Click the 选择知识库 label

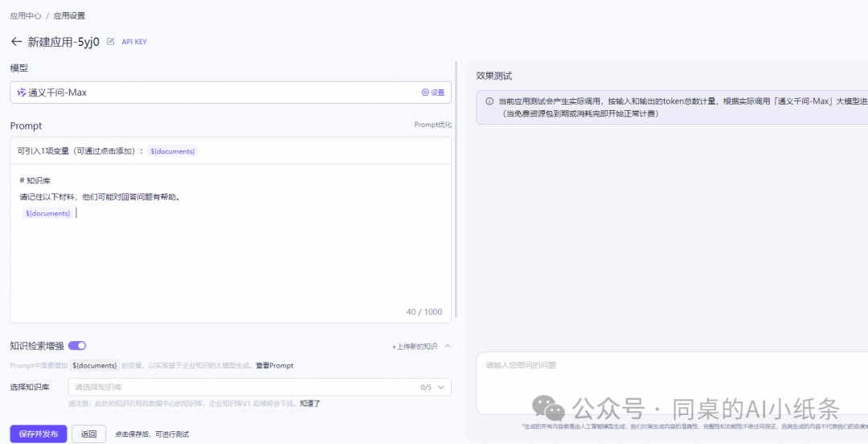30,387
